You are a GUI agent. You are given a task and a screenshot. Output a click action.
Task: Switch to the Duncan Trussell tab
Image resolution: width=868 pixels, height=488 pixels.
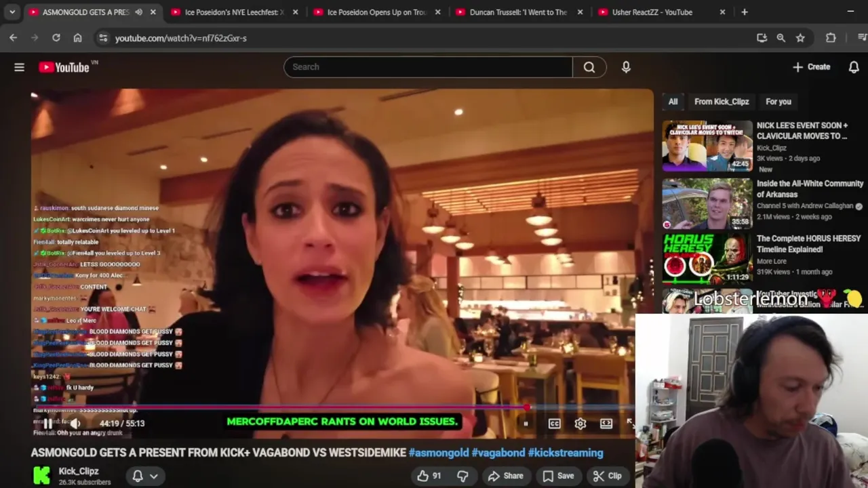point(518,12)
